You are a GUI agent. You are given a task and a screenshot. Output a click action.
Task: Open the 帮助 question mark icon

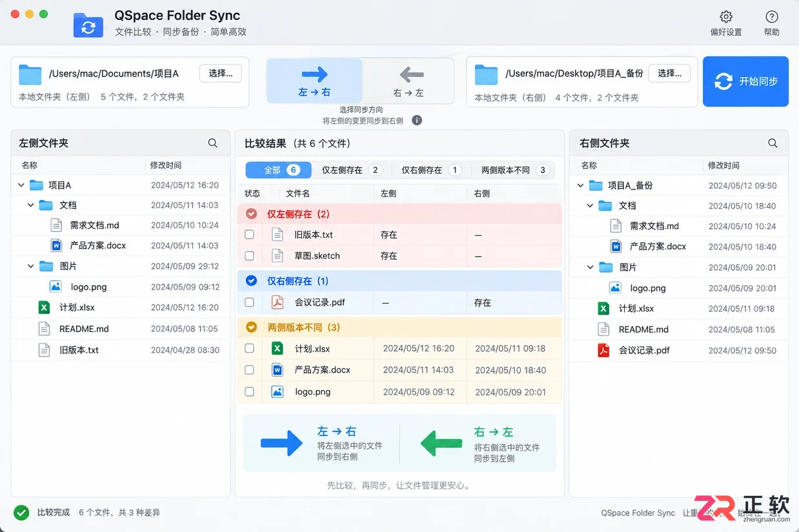tap(771, 17)
